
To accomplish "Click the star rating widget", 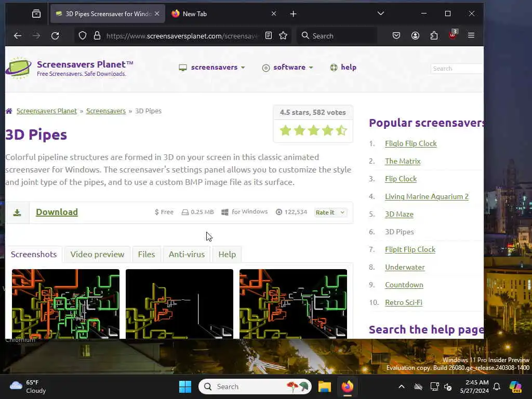I will coord(313,130).
